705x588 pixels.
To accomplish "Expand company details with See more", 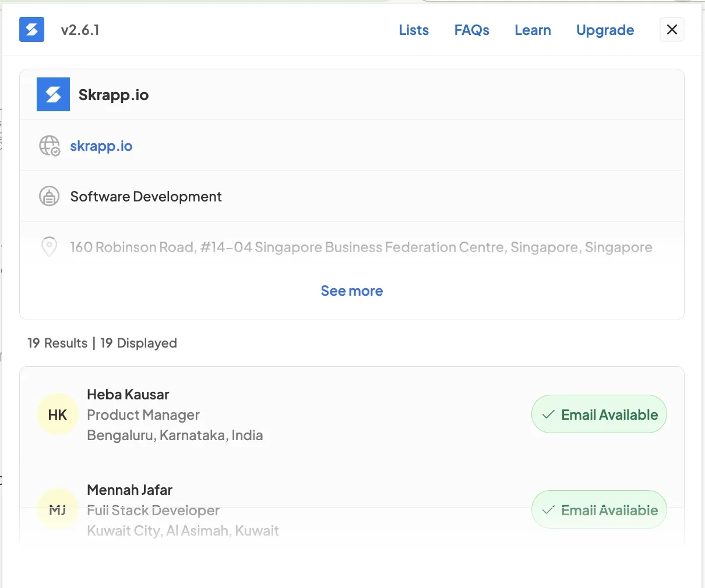I will [x=352, y=291].
